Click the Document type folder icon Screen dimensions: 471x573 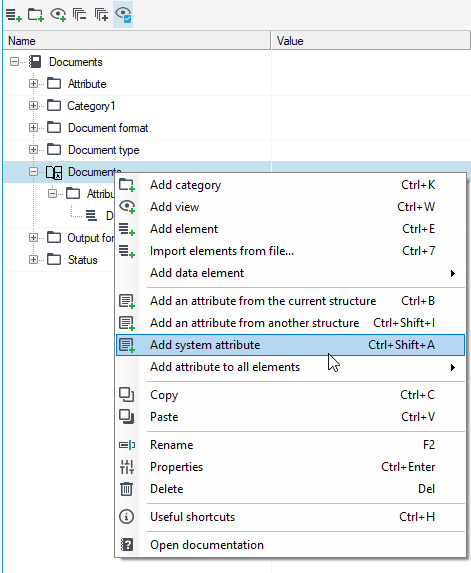(x=54, y=149)
